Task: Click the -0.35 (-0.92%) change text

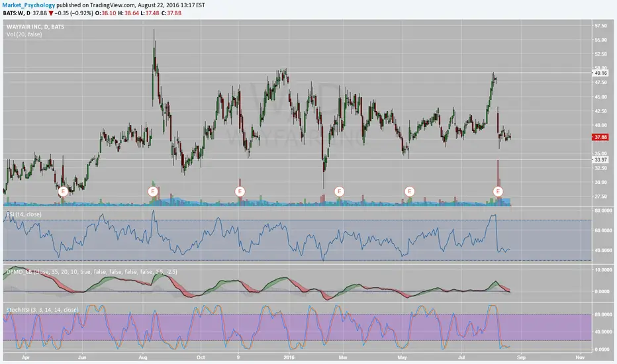Action: pos(73,13)
